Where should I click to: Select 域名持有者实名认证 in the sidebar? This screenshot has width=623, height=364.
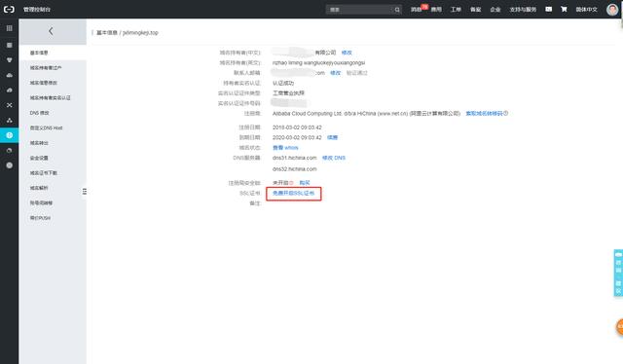tap(50, 97)
